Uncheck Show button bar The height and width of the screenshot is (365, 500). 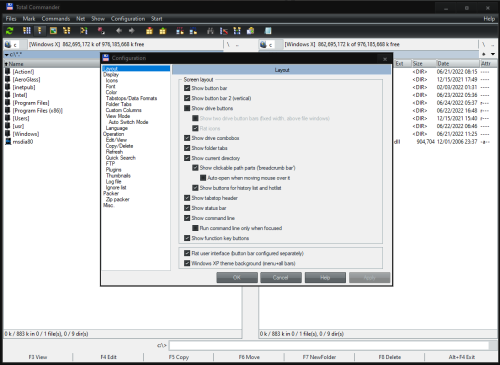point(187,88)
